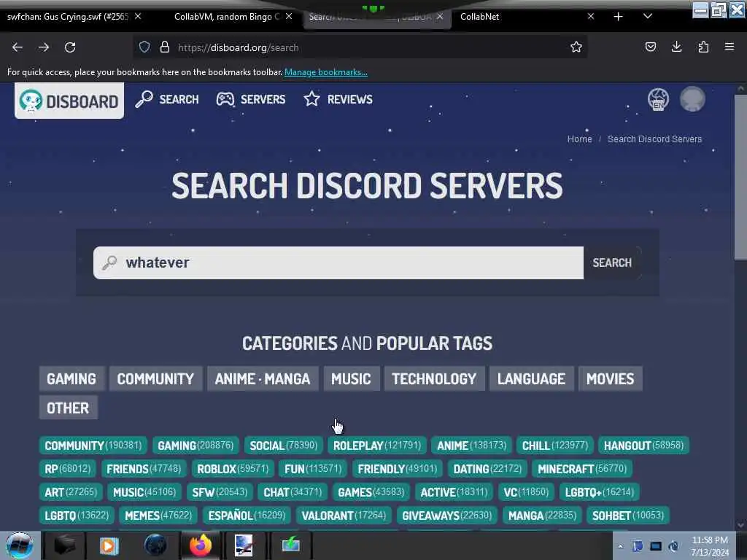
Task: Choose the SOHBET tag
Action: tap(628, 516)
